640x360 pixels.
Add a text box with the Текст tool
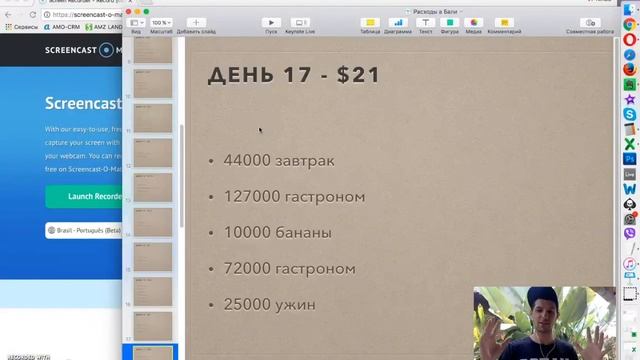pos(425,23)
